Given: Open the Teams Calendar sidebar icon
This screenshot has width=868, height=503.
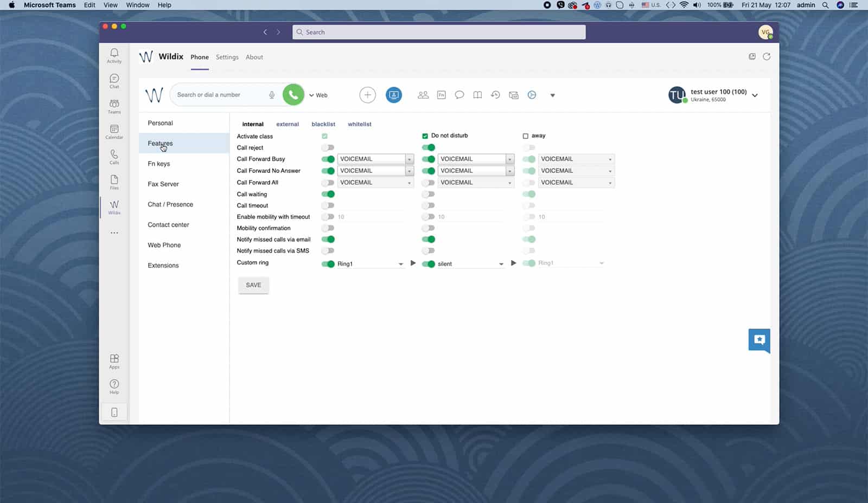Looking at the screenshot, I should point(114,131).
